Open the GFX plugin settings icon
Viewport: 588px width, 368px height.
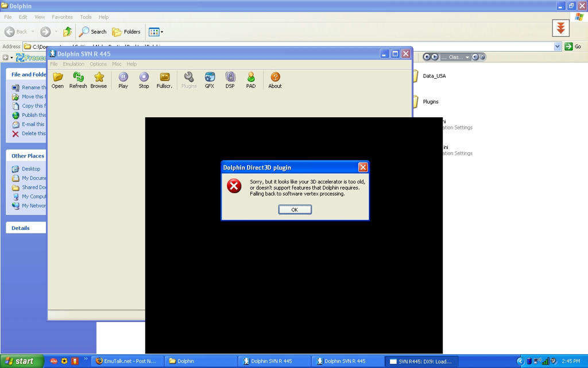coord(210,80)
